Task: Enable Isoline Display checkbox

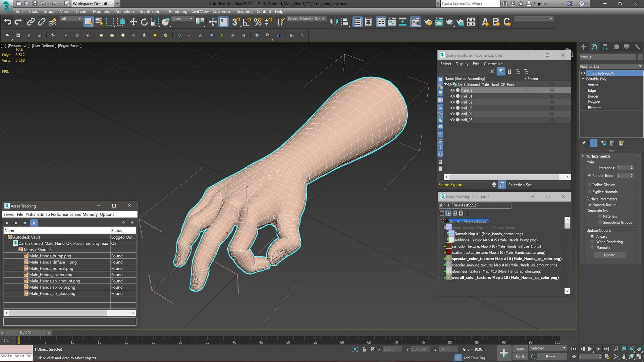Action: 589,185
